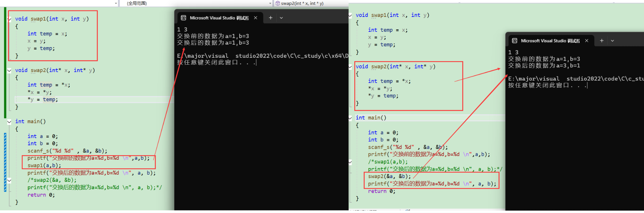Viewport: 644px width, 213px height.
Task: Collapse the /*swap1(a,b) comment block in right editor
Action: [x=350, y=162]
